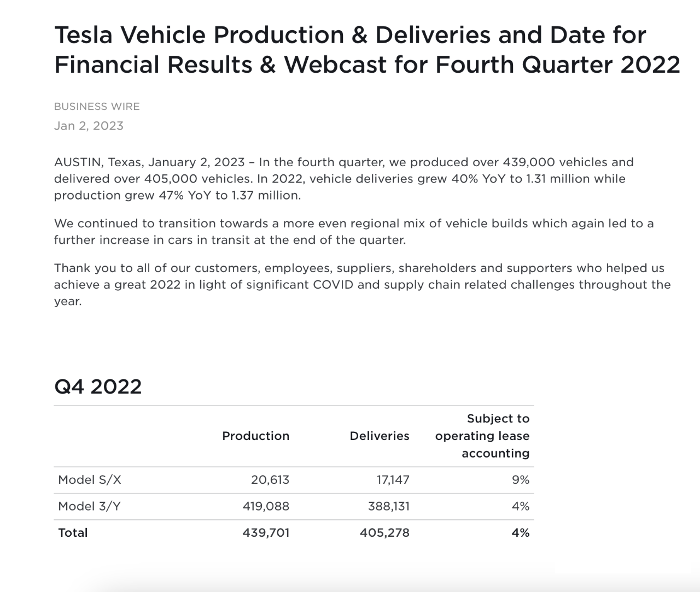Image resolution: width=700 pixels, height=592 pixels.
Task: Select the Model S/X row label
Action: point(90,480)
